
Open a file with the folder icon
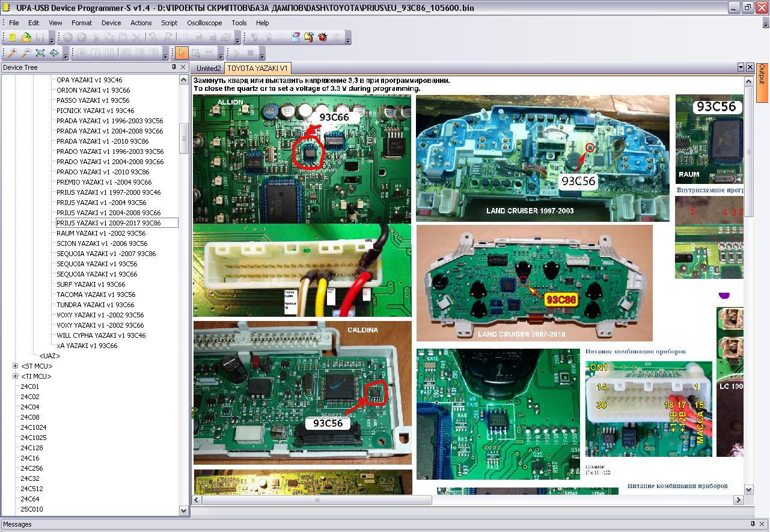coord(26,37)
